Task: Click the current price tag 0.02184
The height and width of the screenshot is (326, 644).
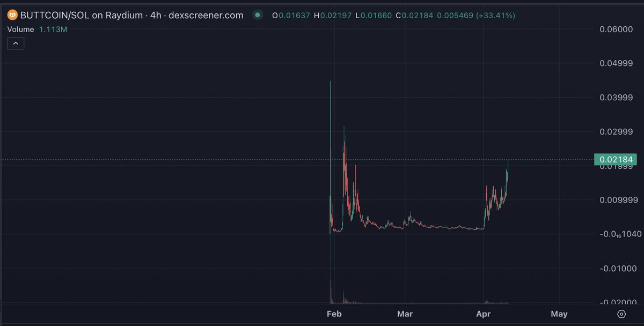Action: [x=615, y=159]
